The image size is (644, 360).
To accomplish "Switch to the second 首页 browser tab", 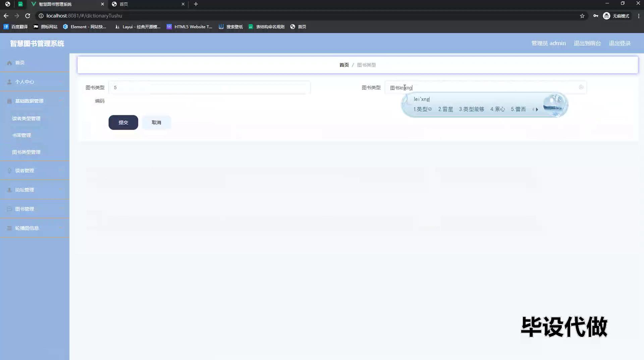I will click(148, 4).
